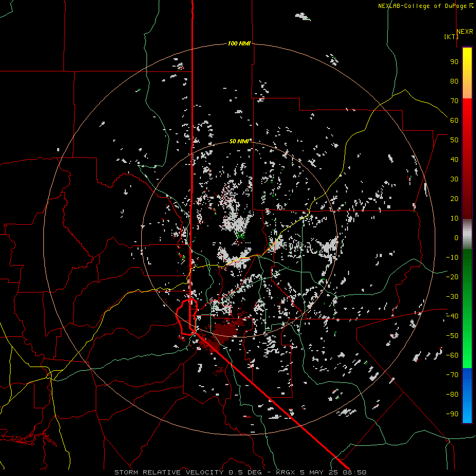
Task: Click the 0 value on the velocity scale
Action: [x=456, y=237]
